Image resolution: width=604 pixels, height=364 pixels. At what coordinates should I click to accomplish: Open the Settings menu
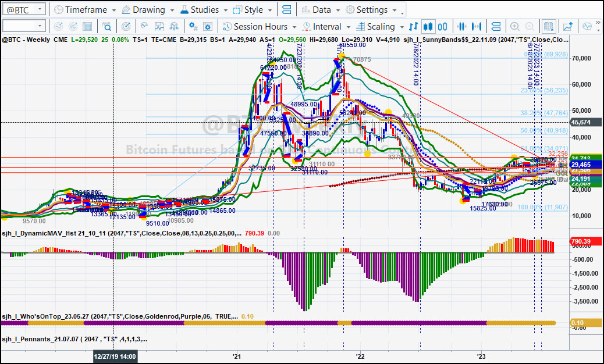click(x=367, y=10)
